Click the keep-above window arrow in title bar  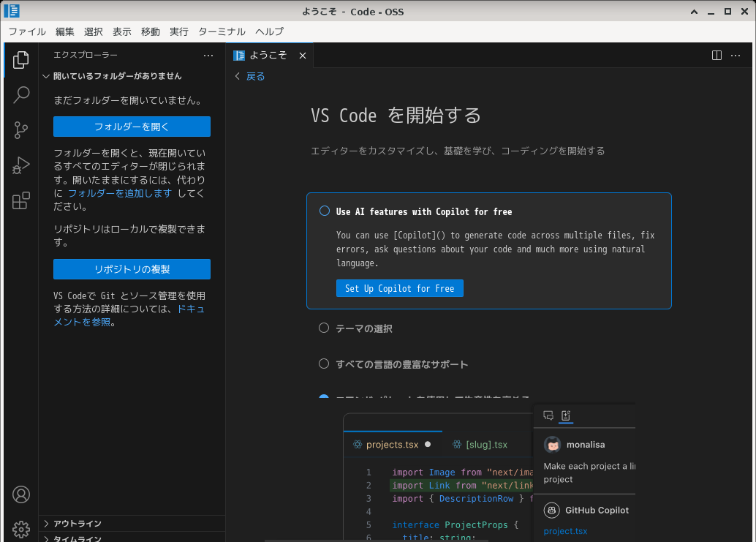point(695,12)
